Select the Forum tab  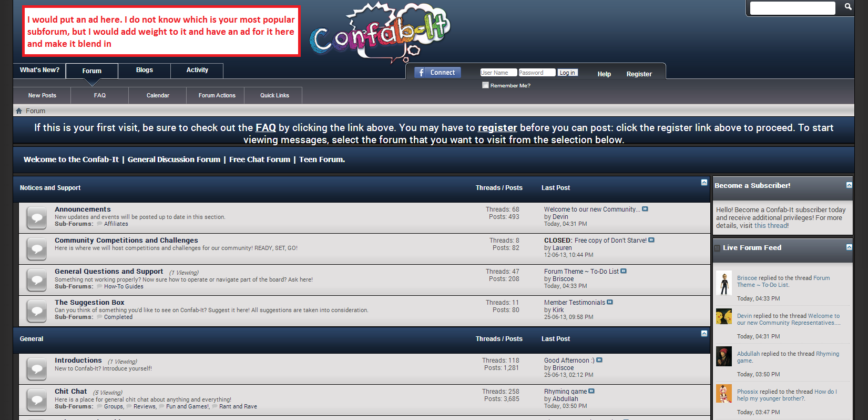pos(92,71)
